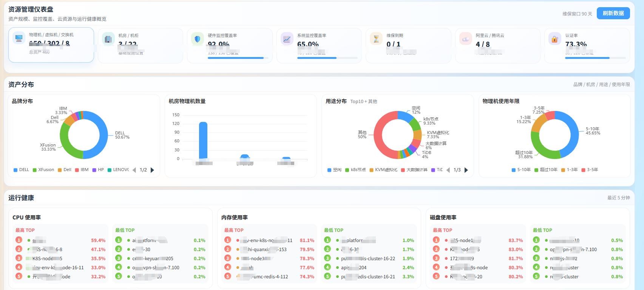Toggle 1-3年 series in 使用年限 legend
Screen dimensions: 644x290
point(570,170)
